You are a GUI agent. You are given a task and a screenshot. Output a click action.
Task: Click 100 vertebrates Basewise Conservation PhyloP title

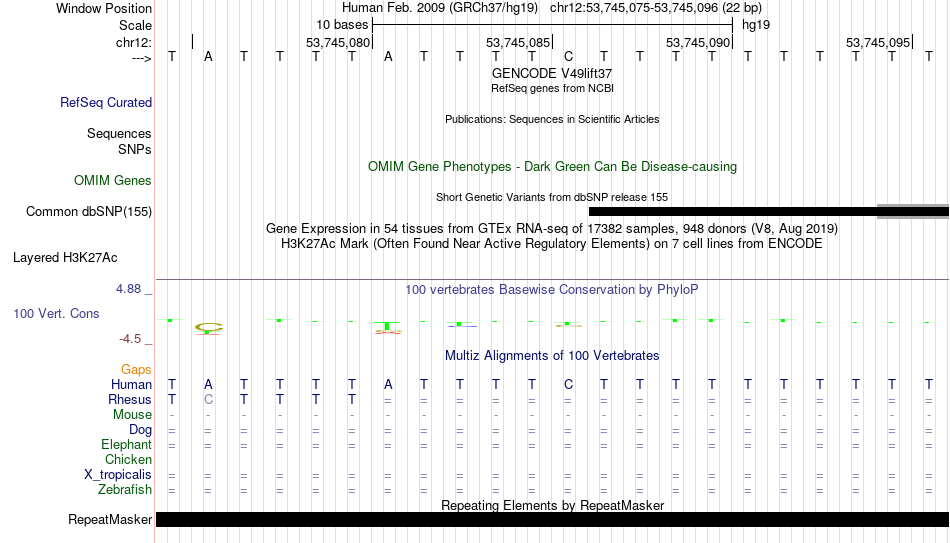coord(552,290)
